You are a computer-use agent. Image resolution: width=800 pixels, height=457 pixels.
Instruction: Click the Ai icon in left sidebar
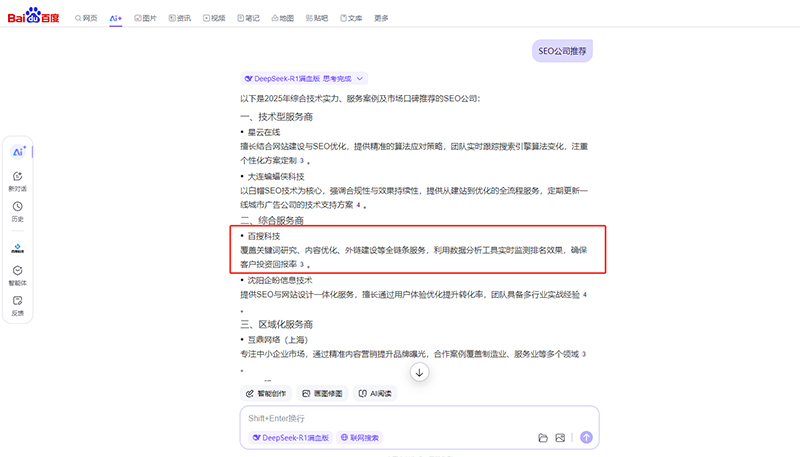[x=18, y=151]
